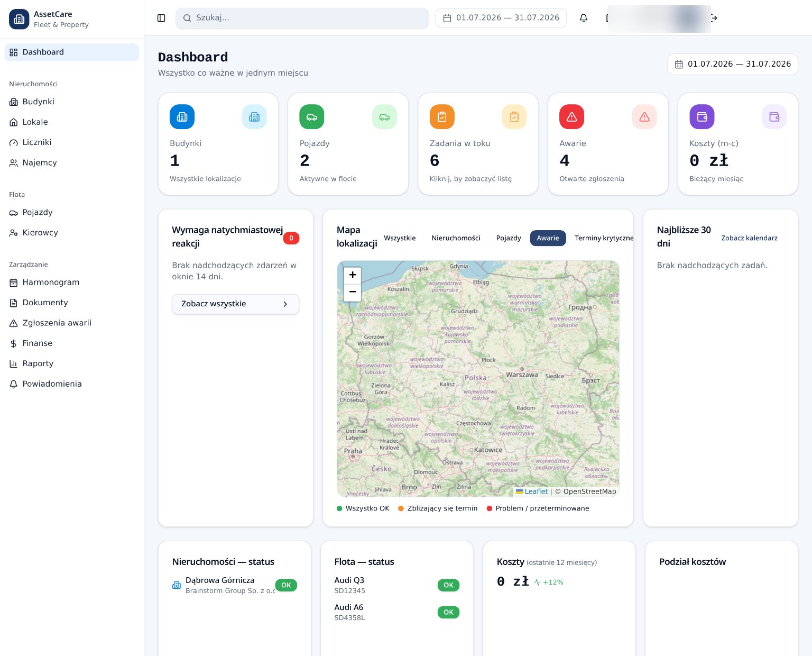Open Lokale in sidebar
The width and height of the screenshot is (812, 656).
coord(72,122)
